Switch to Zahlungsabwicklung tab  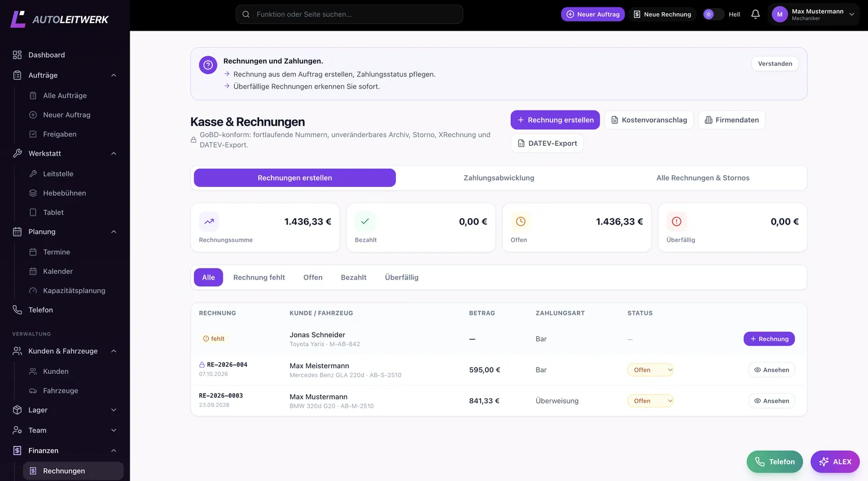click(x=499, y=178)
